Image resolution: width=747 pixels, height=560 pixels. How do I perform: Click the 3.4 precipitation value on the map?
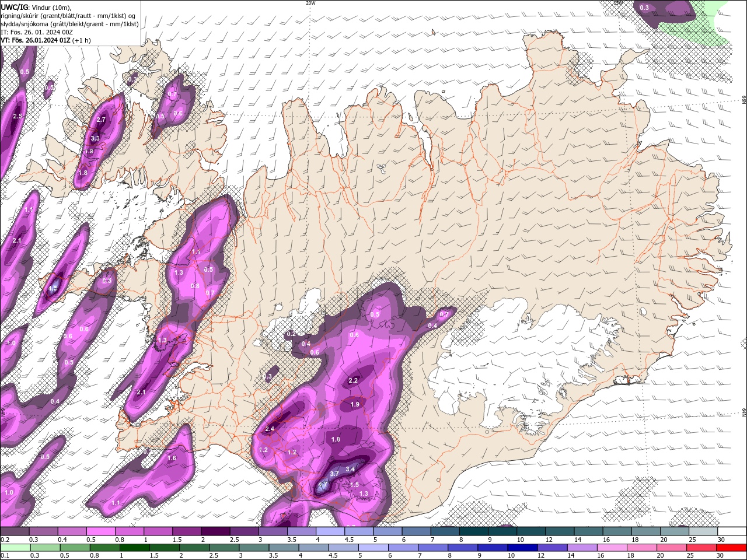click(350, 469)
